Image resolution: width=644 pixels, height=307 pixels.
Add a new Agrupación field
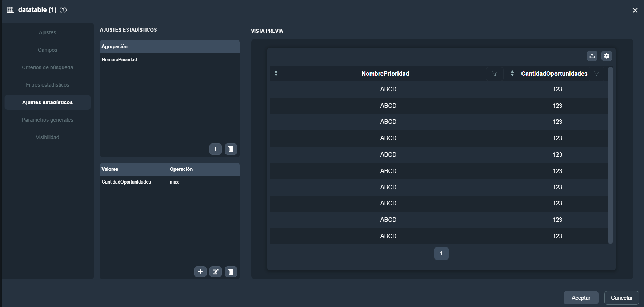tap(216, 149)
